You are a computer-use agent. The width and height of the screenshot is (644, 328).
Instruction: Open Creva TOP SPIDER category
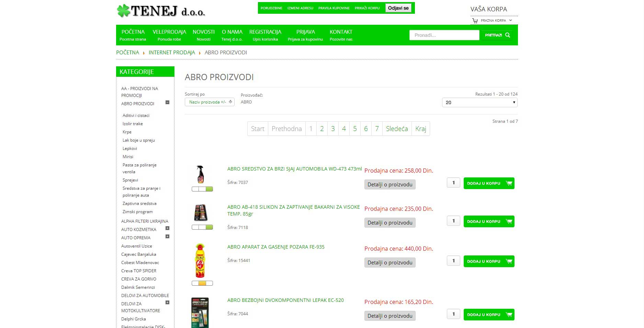click(x=139, y=271)
